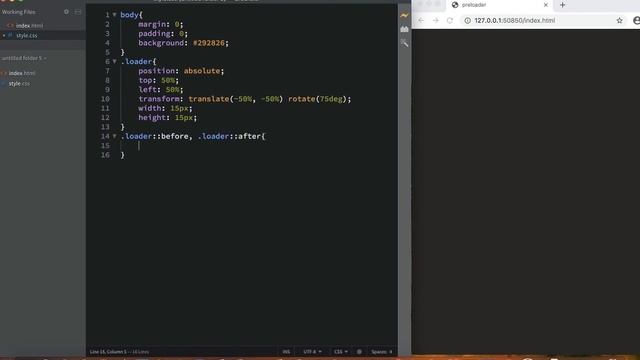Click the 'background' property on line 4
This screenshot has width=640, height=360.
(x=161, y=43)
